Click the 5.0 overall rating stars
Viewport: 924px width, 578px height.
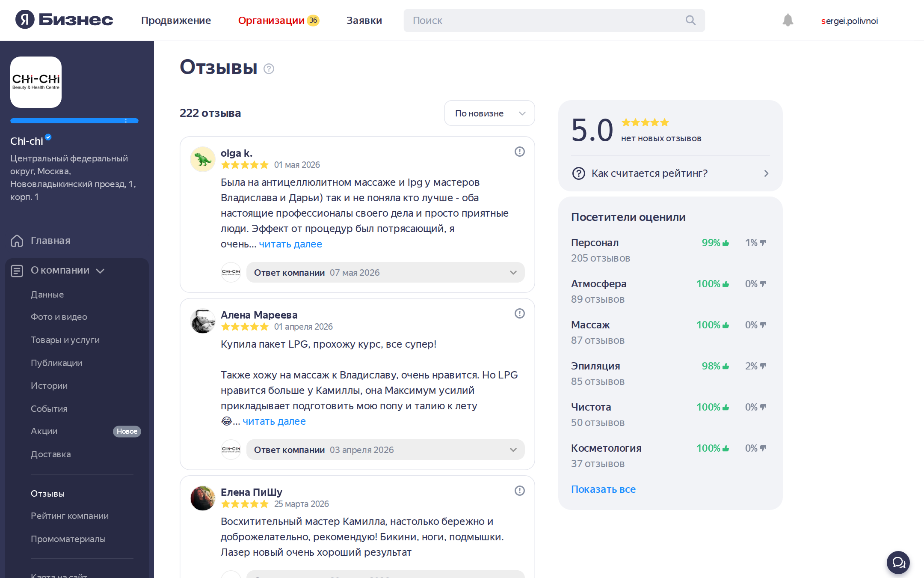(645, 122)
